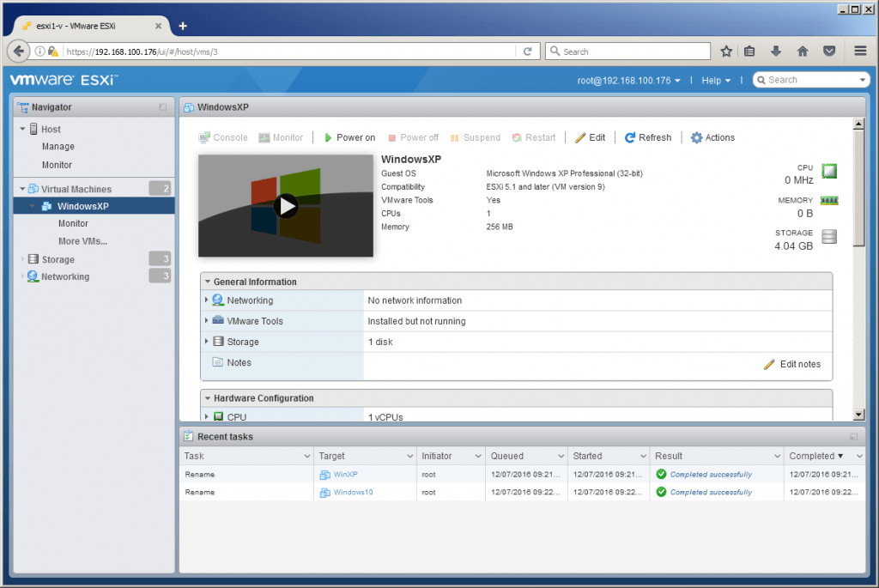Click the Virtual Machines count badge
Viewport: 879px width, 588px height.
click(161, 188)
